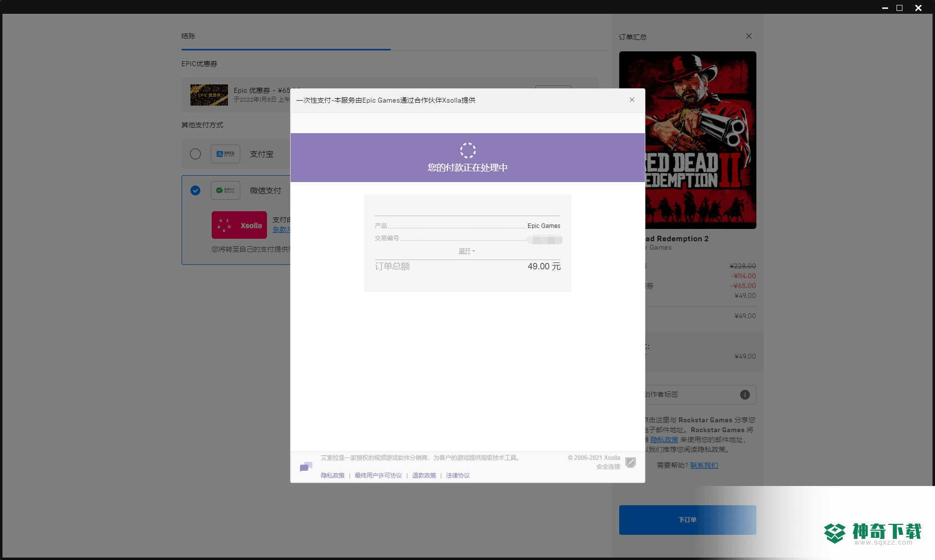
Task: Click the ¥228.00 original price
Action: [x=743, y=266]
